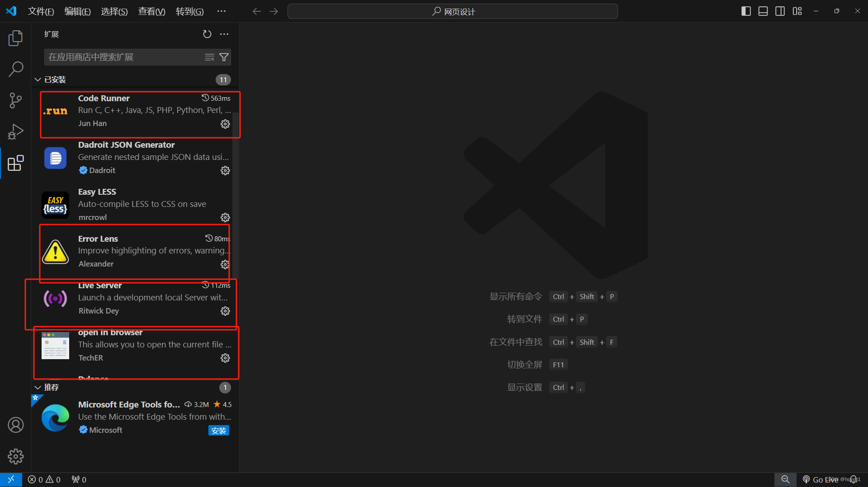Open the Manage gear in activity bar
Viewport: 868px width, 487px height.
click(x=15, y=456)
